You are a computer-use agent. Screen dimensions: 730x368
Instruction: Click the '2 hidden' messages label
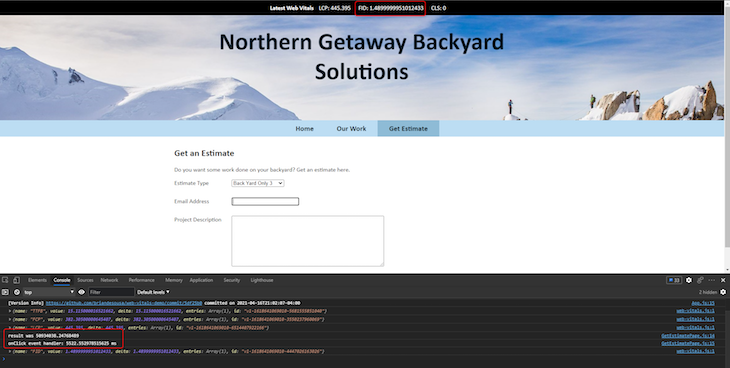coord(708,292)
